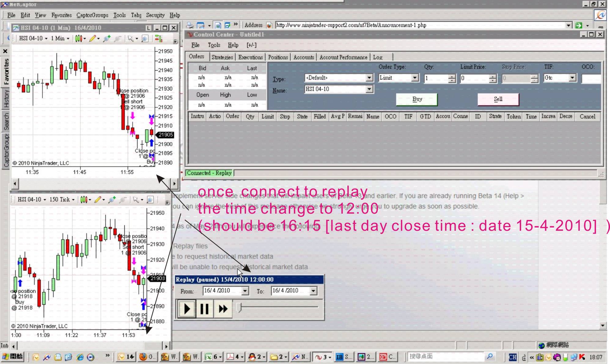Click the Sell button
The height and width of the screenshot is (364, 610).
pyautogui.click(x=498, y=99)
